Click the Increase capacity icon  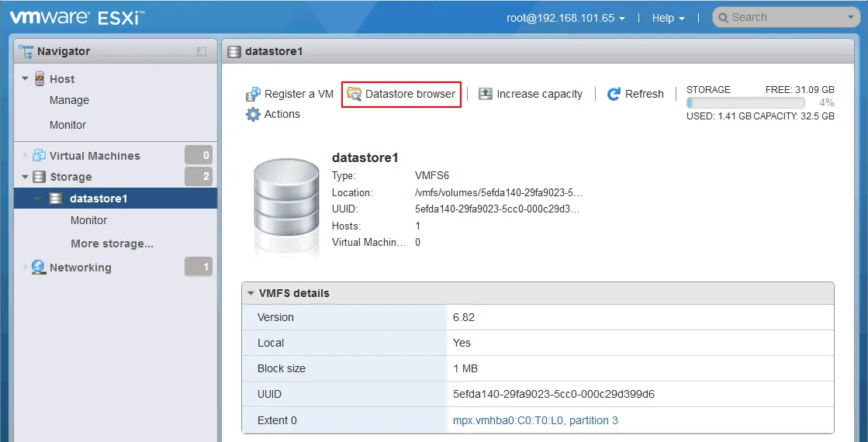(x=486, y=94)
